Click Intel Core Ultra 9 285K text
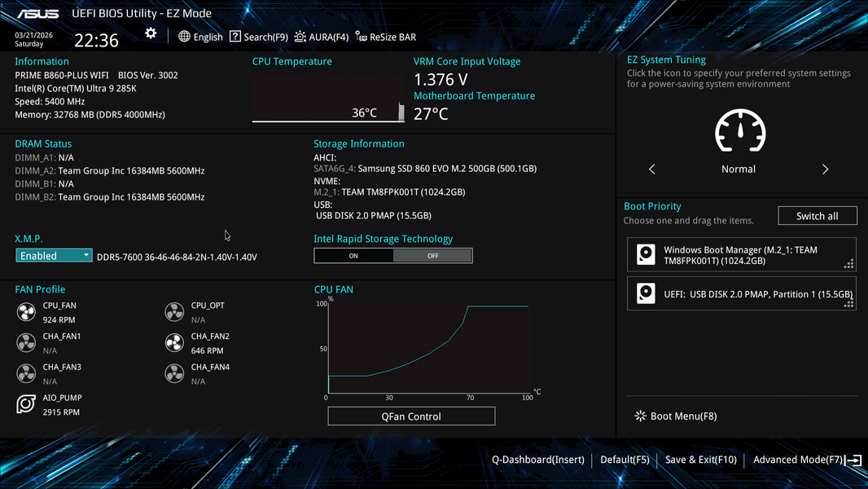The height and width of the screenshot is (489, 868). [76, 89]
